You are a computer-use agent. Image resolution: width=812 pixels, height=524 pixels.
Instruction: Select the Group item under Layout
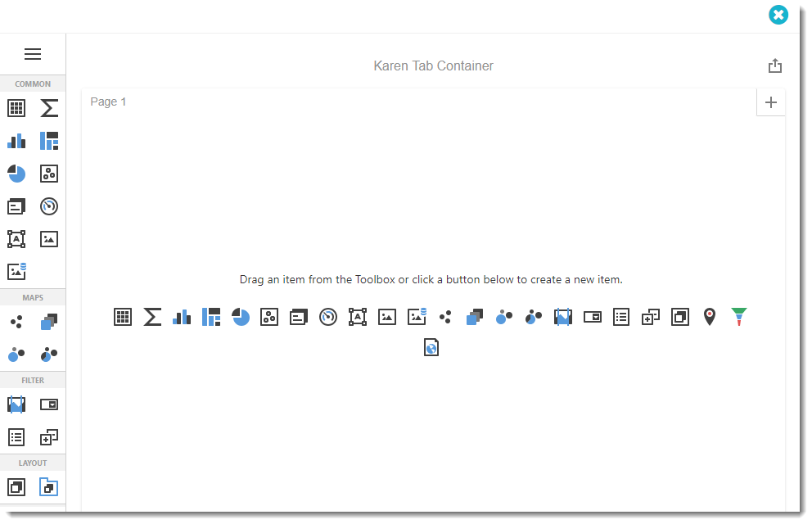pyautogui.click(x=16, y=486)
